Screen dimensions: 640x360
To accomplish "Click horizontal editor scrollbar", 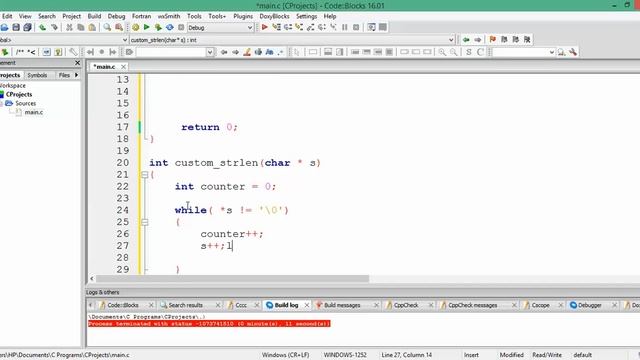I will click(x=232, y=278).
